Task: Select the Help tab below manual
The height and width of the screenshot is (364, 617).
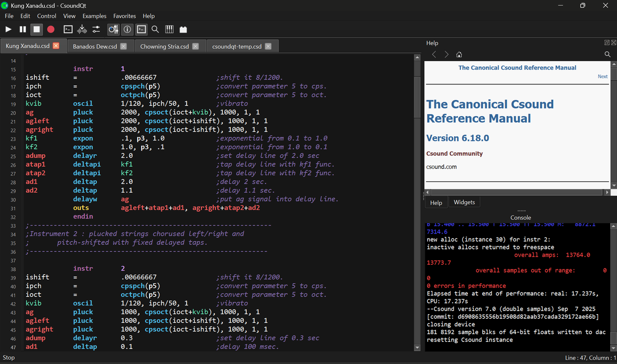Action: [x=436, y=203]
